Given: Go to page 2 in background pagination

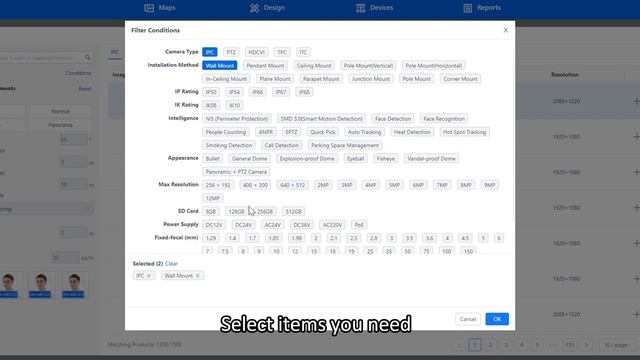Looking at the screenshot, I should tap(490, 345).
